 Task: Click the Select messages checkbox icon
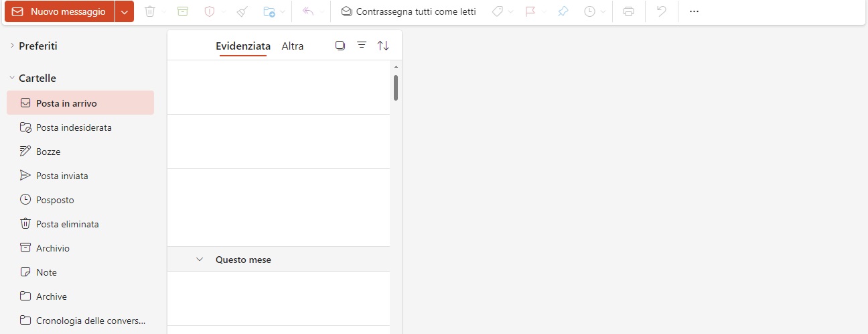340,46
